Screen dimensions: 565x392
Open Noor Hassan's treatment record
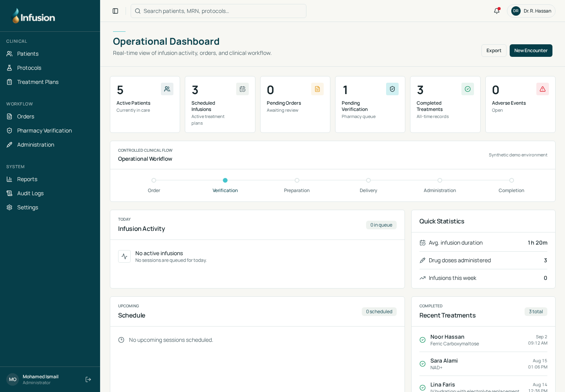[483, 340]
